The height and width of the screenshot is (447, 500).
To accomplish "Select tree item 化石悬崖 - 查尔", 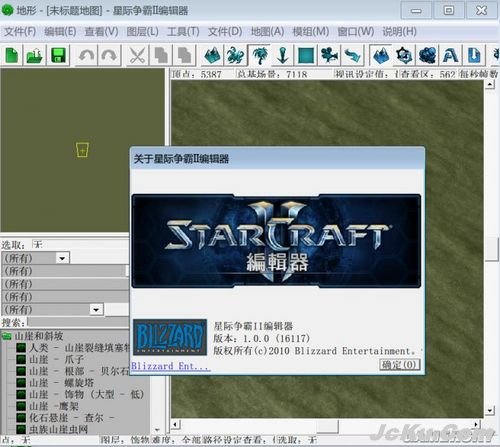I will pos(72,418).
